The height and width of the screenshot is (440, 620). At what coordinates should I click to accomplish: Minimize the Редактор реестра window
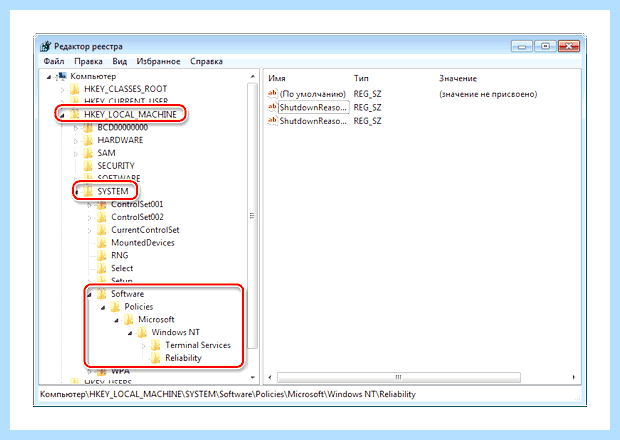pyautogui.click(x=522, y=46)
